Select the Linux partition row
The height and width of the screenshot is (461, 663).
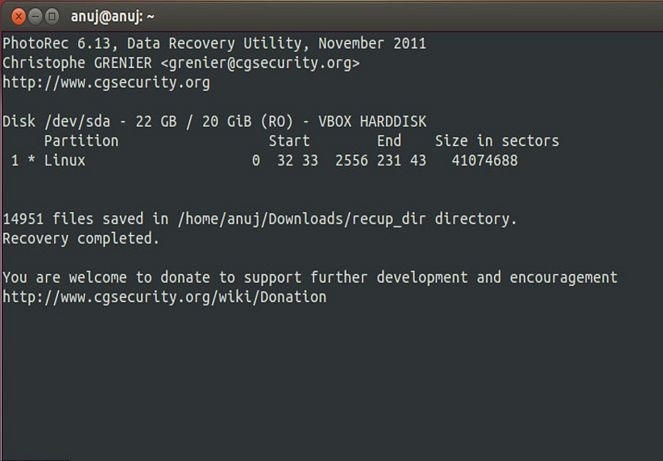tap(260, 161)
